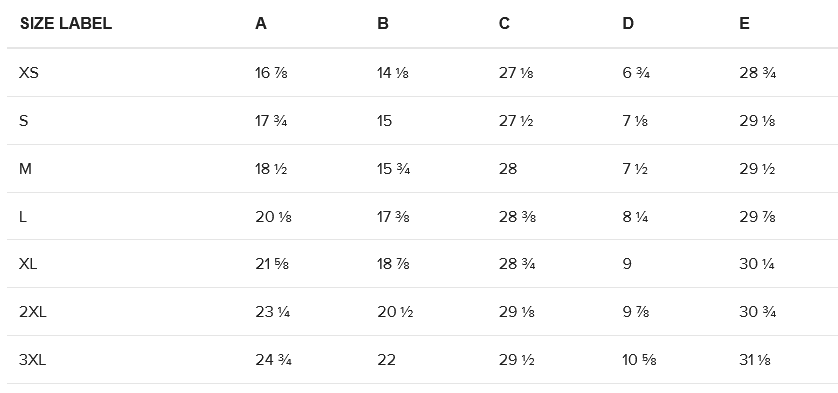Image resolution: width=838 pixels, height=393 pixels.
Task: Click the XL column D value 9
Action: click(627, 264)
